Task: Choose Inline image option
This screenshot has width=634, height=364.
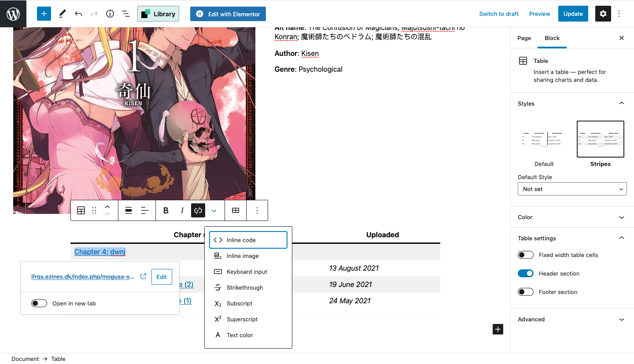Action: pos(248,256)
